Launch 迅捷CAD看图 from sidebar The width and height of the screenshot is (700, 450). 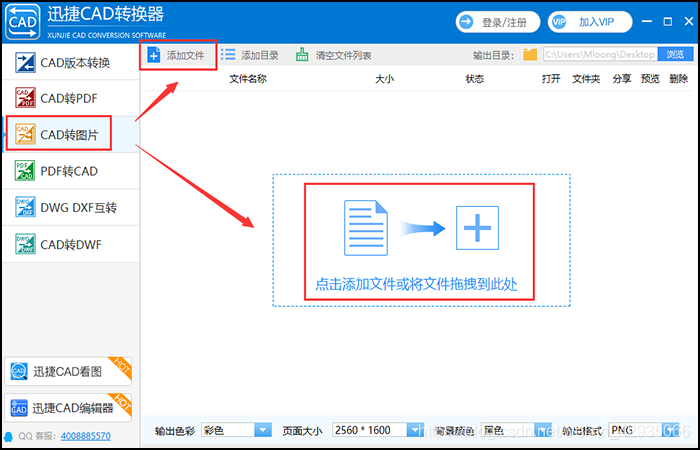click(68, 371)
